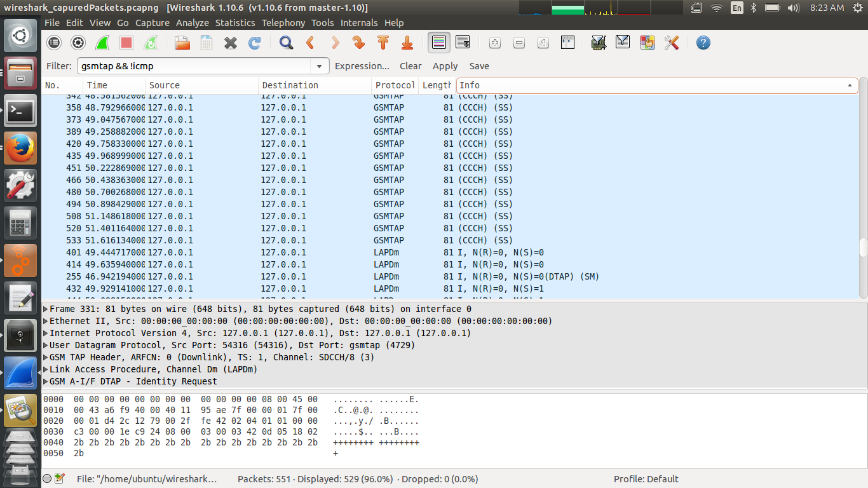Start a new live capture with the green fin icon
Viewport: 868px width, 488px height.
coord(102,43)
